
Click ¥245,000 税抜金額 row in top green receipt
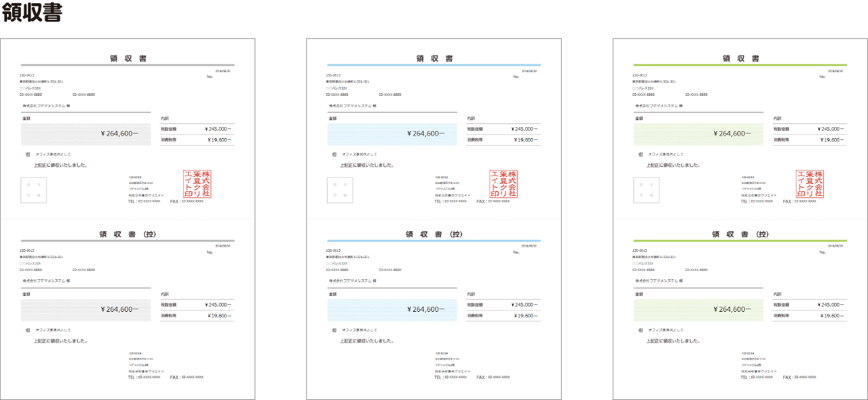pyautogui.click(x=809, y=128)
